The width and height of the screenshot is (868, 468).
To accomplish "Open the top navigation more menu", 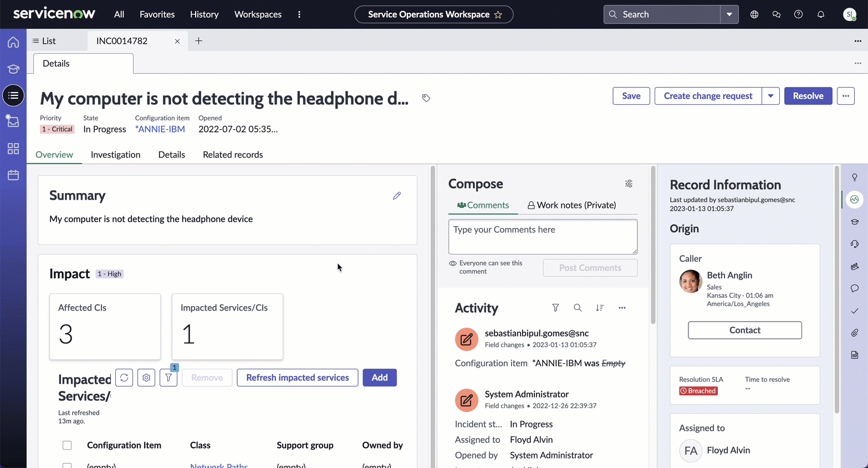I will click(x=299, y=14).
